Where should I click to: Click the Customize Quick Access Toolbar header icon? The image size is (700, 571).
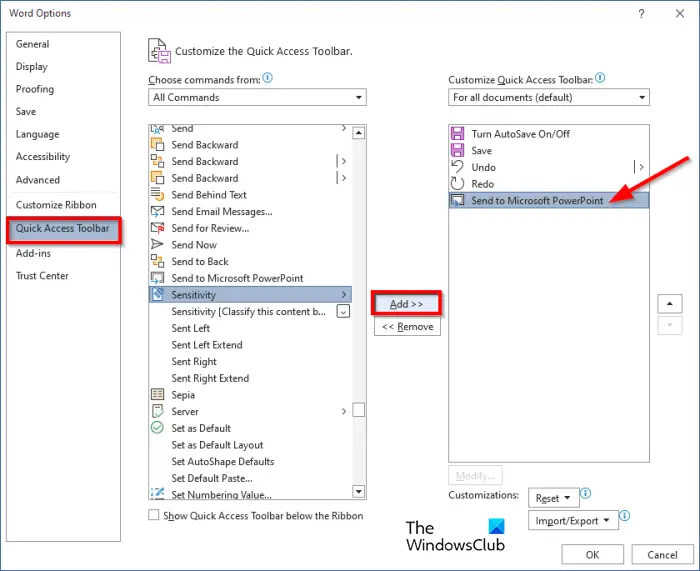pyautogui.click(x=159, y=50)
